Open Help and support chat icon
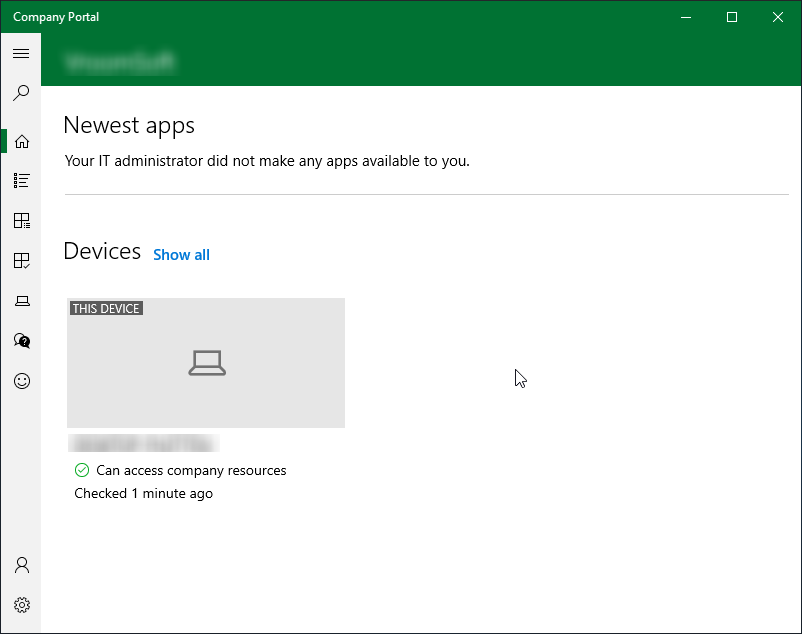 coord(21,341)
